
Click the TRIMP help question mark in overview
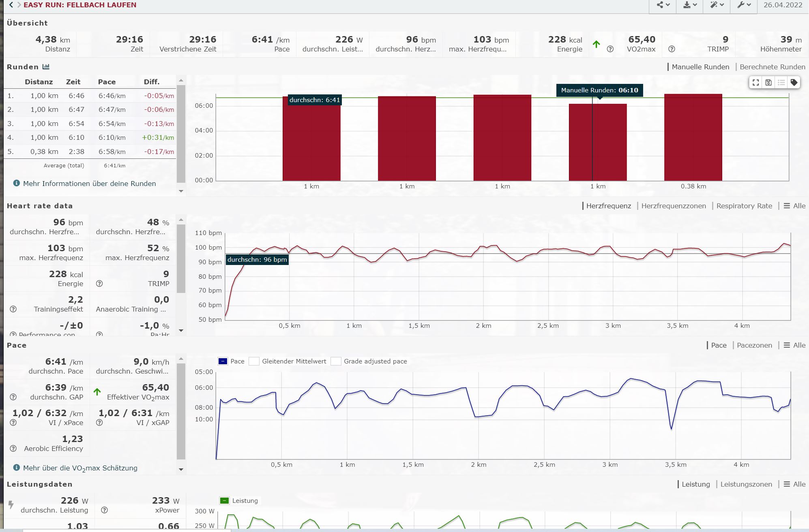coord(672,49)
